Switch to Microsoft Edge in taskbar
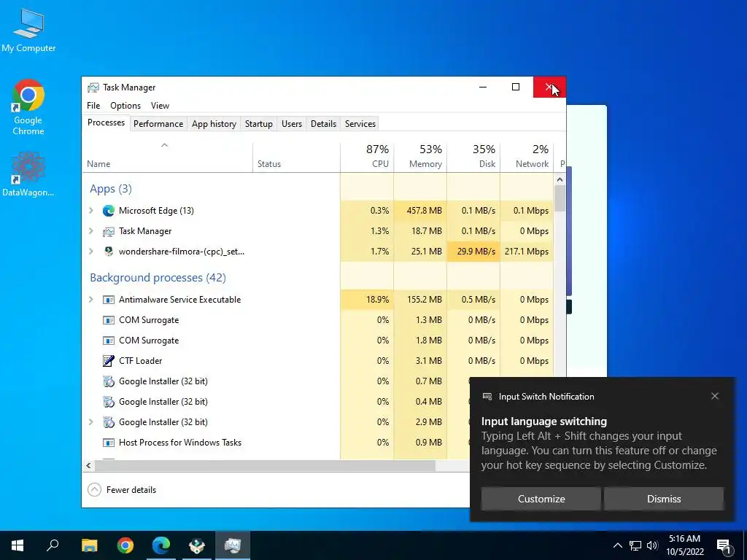 click(161, 545)
